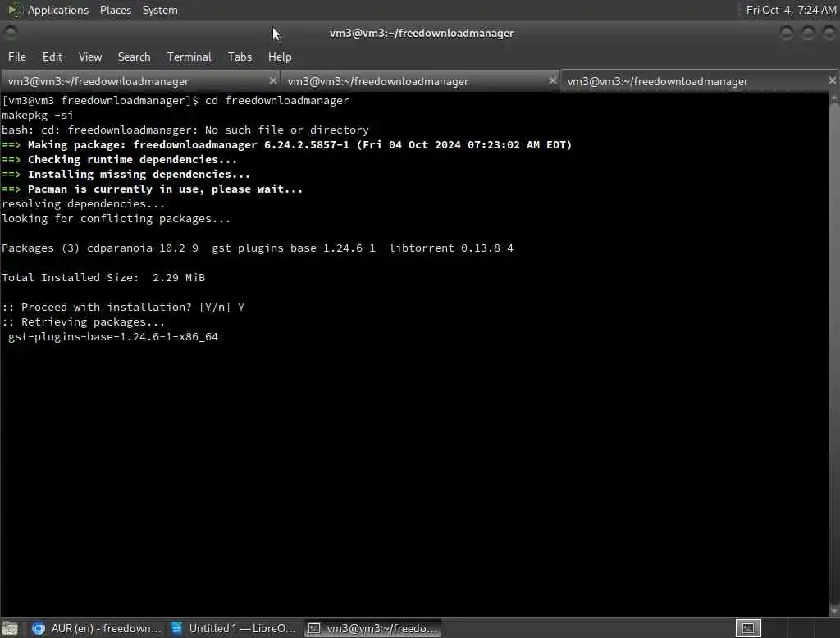Click the terminal vertical scrollbar
840x638 pixels.
click(834, 353)
